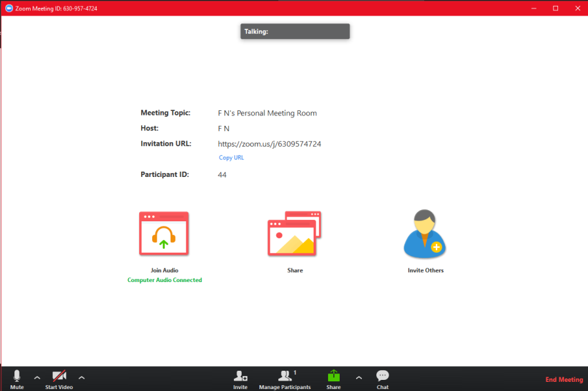
Task: Click the "Join Audio" label under headphone icon
Action: (165, 270)
